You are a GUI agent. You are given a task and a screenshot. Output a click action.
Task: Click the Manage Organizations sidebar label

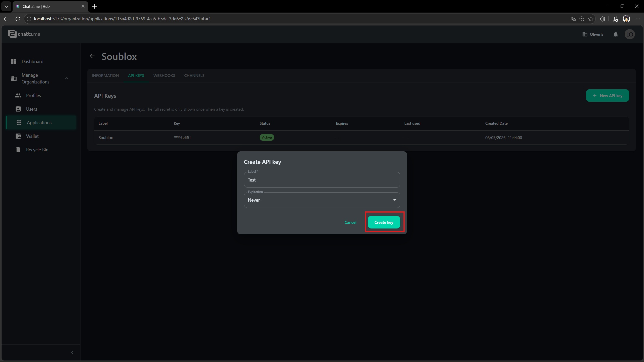pyautogui.click(x=35, y=78)
